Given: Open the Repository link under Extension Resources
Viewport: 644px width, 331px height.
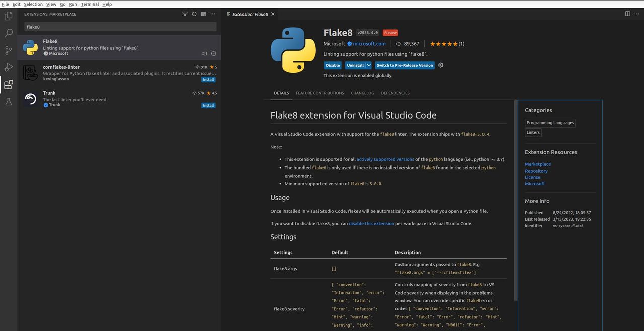Looking at the screenshot, I should pos(536,171).
